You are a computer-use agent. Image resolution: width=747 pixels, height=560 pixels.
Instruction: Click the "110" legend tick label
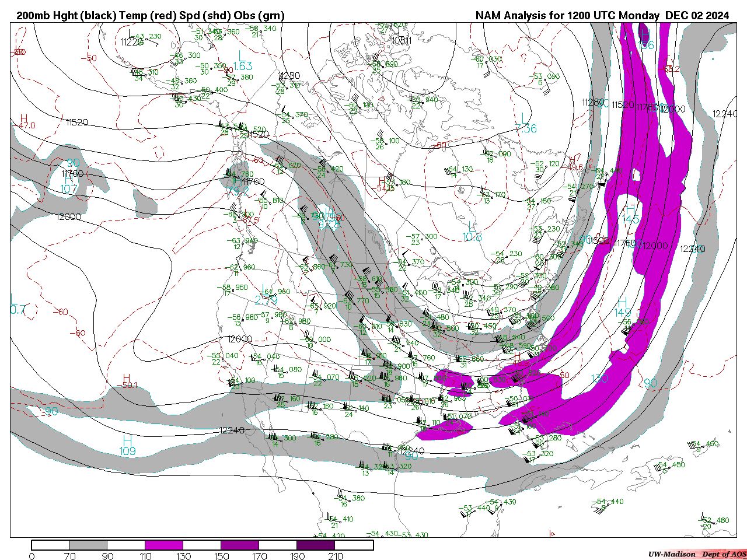145,556
